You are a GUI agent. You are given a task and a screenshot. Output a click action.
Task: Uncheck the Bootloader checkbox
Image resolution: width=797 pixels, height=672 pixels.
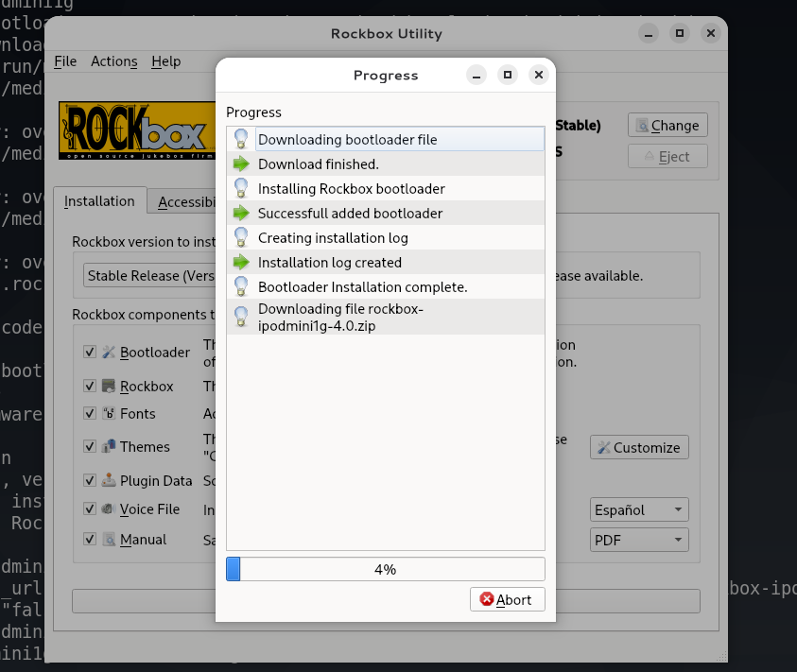click(x=90, y=353)
